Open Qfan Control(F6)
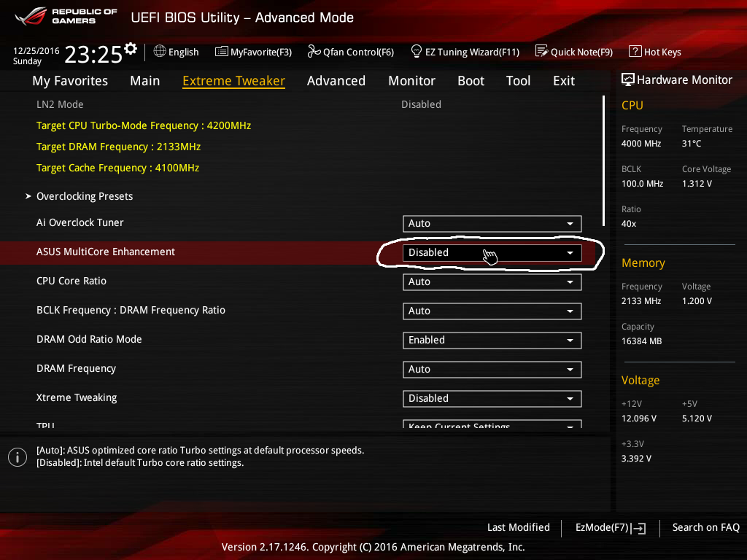Viewport: 747px width, 560px height. [x=351, y=52]
